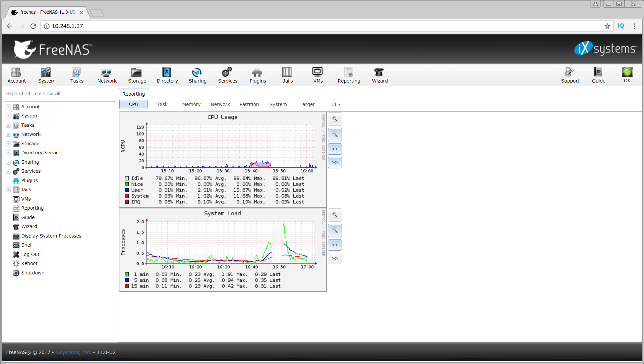The height and width of the screenshot is (364, 644).
Task: Select the CPU reporting tab
Action: tap(133, 104)
